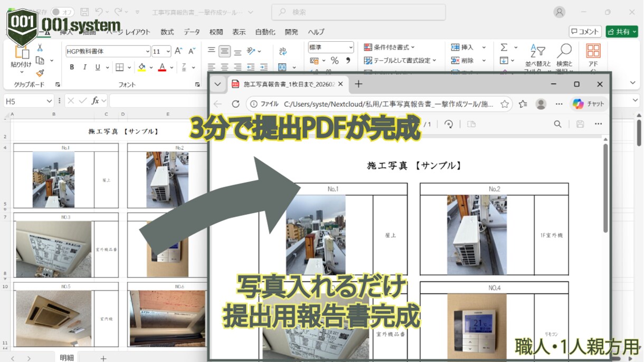The width and height of the screenshot is (644, 362).
Task: Open the 削除 cells dropdown arrow
Action: point(484,61)
